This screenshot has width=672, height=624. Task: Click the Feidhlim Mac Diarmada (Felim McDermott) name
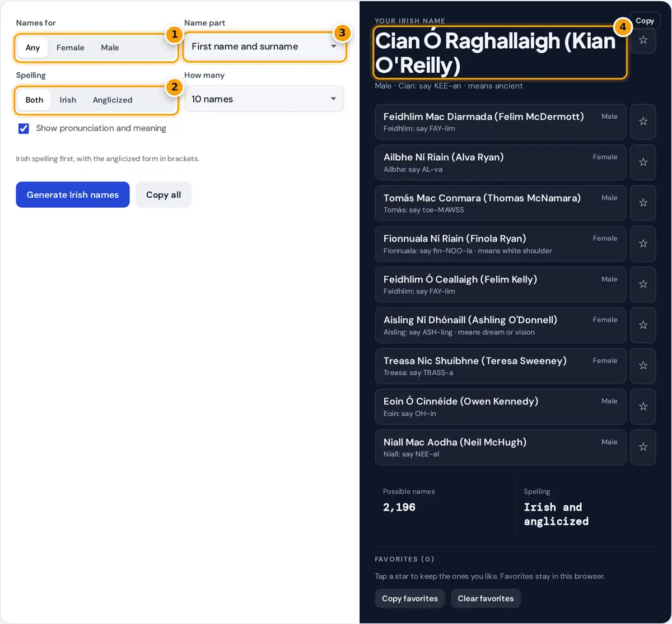click(484, 117)
